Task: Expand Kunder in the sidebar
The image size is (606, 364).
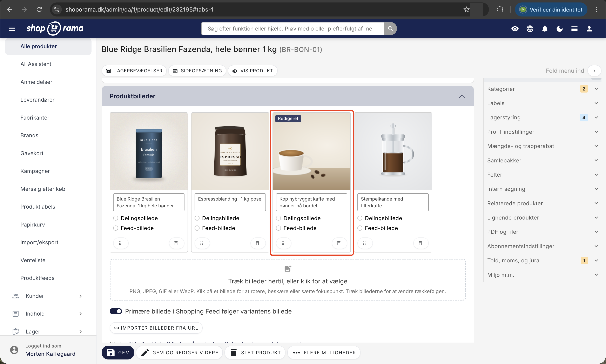Action: point(48,296)
